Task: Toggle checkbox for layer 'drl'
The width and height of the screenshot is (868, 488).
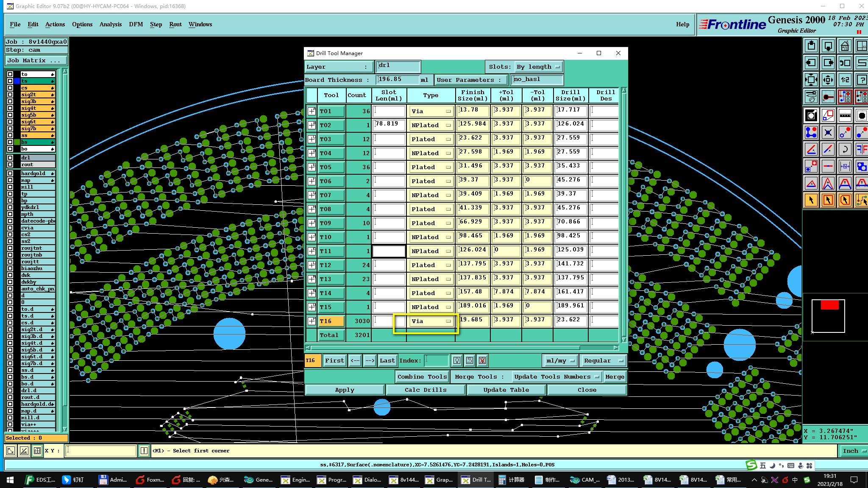Action: (10, 158)
